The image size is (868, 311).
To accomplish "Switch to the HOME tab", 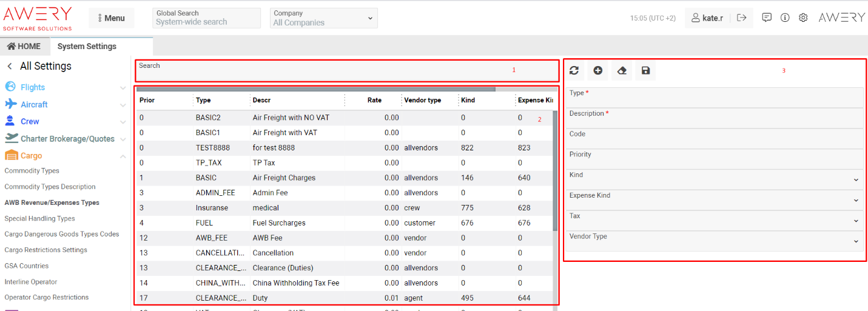I will coord(24,46).
